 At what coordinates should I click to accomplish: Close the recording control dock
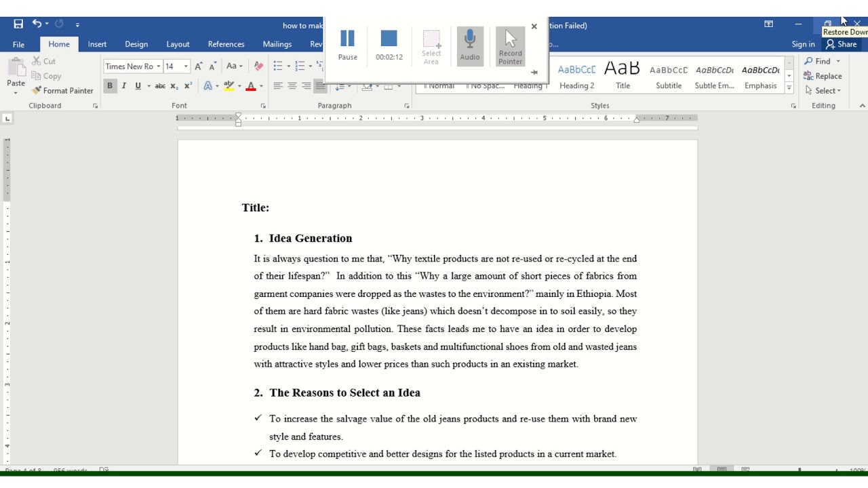(534, 26)
